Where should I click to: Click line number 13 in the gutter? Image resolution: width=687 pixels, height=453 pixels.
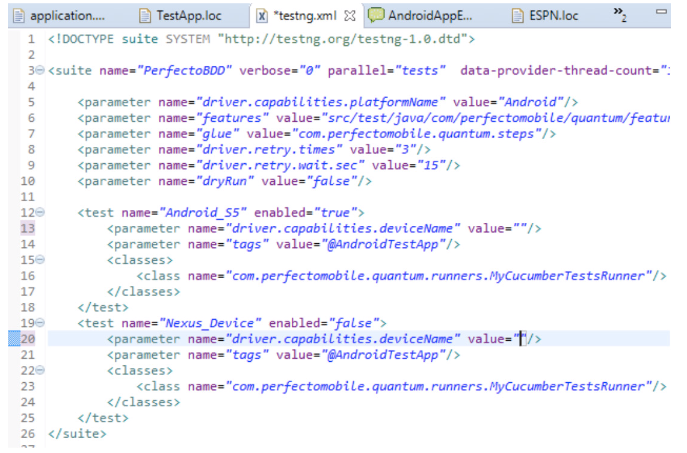click(x=27, y=228)
